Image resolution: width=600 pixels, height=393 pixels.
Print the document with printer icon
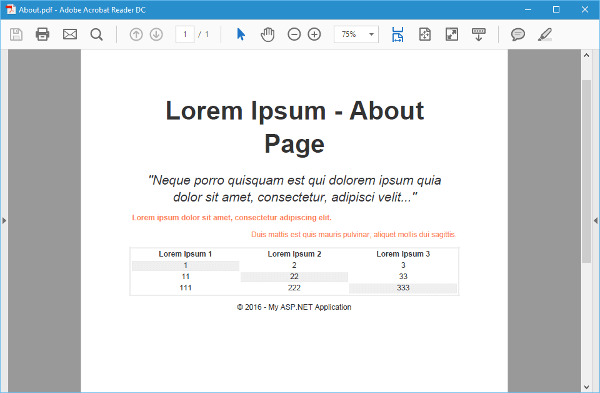(42, 34)
